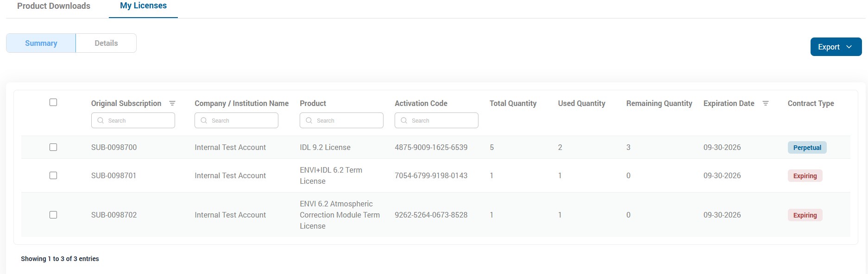Screen dimensions: 868x274
Task: Tick the checkbox for SUB-0098702
Action: pos(53,215)
